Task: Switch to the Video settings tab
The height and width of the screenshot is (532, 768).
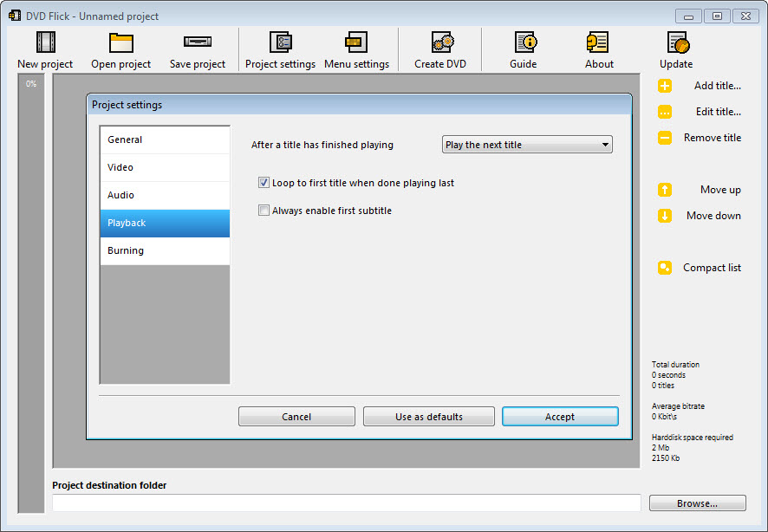Action: (x=165, y=167)
